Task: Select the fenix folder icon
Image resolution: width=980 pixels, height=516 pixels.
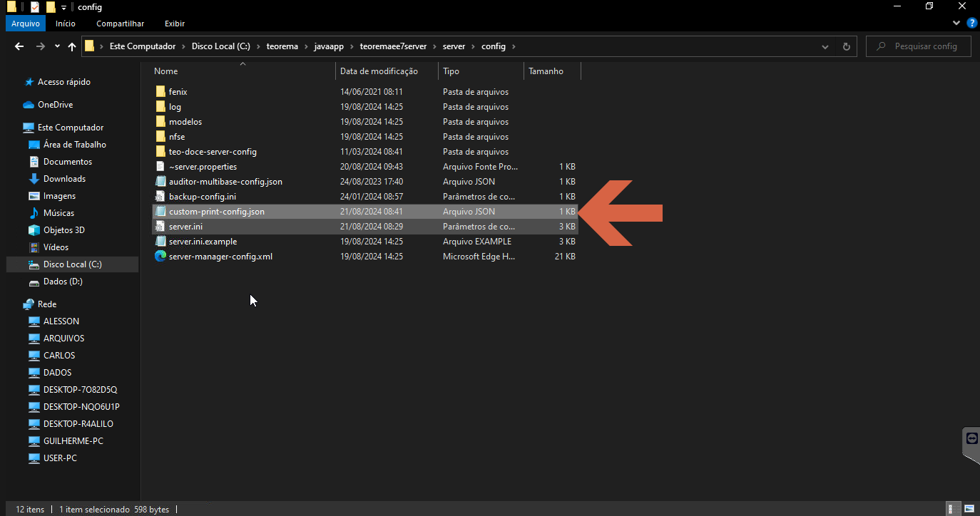Action: point(160,92)
